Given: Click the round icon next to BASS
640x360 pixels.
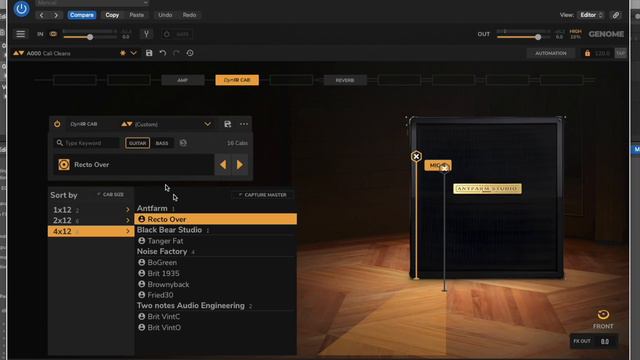Looking at the screenshot, I should click(183, 143).
